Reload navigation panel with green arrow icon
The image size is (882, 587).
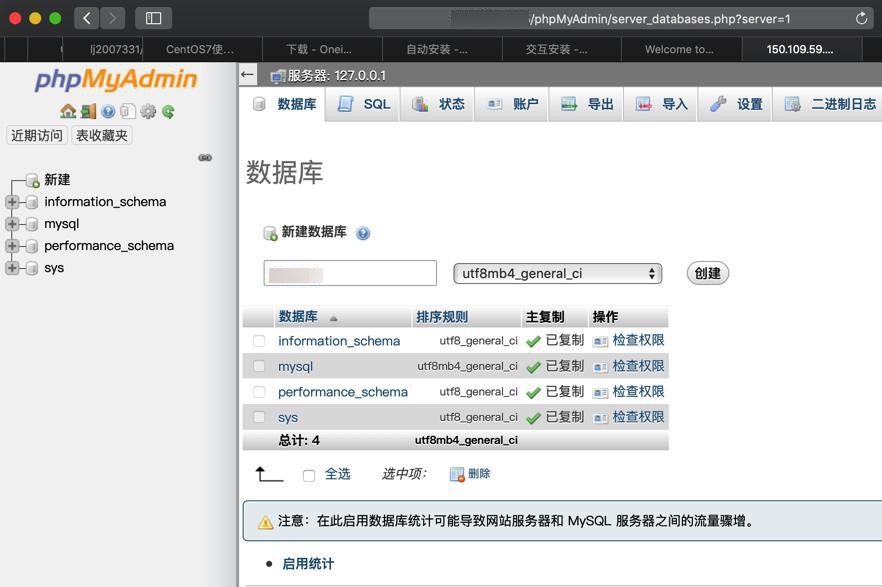168,111
